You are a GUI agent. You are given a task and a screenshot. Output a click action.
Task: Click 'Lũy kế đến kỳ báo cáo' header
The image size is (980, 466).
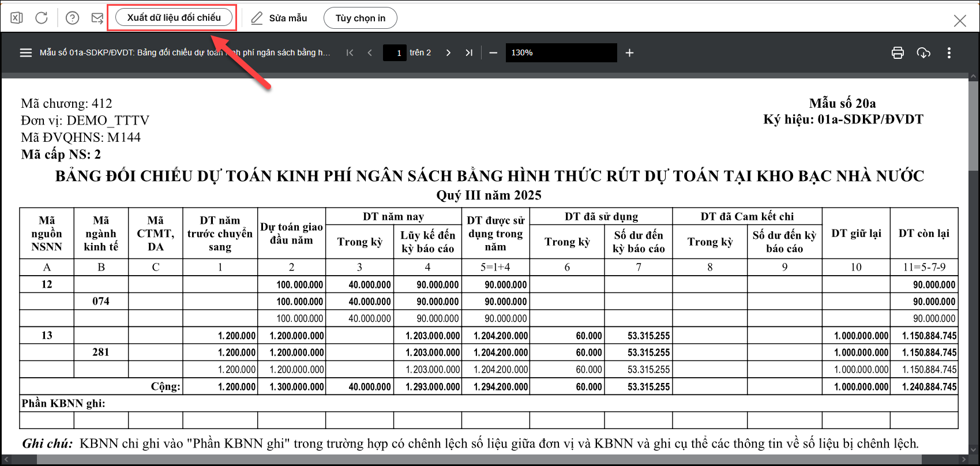[x=427, y=242]
